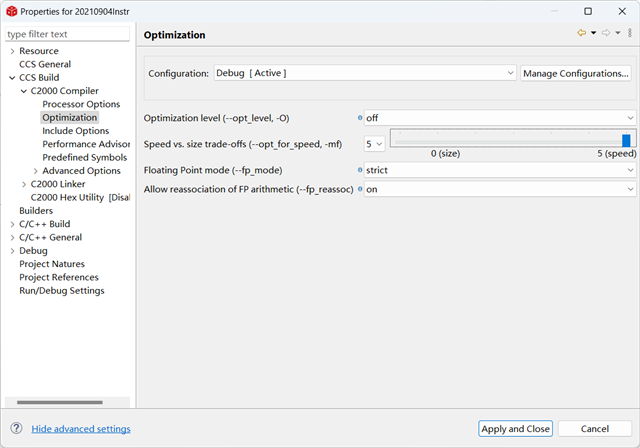640x448 pixels.
Task: Collapse the C2000 Compiler tree node
Action: [24, 91]
